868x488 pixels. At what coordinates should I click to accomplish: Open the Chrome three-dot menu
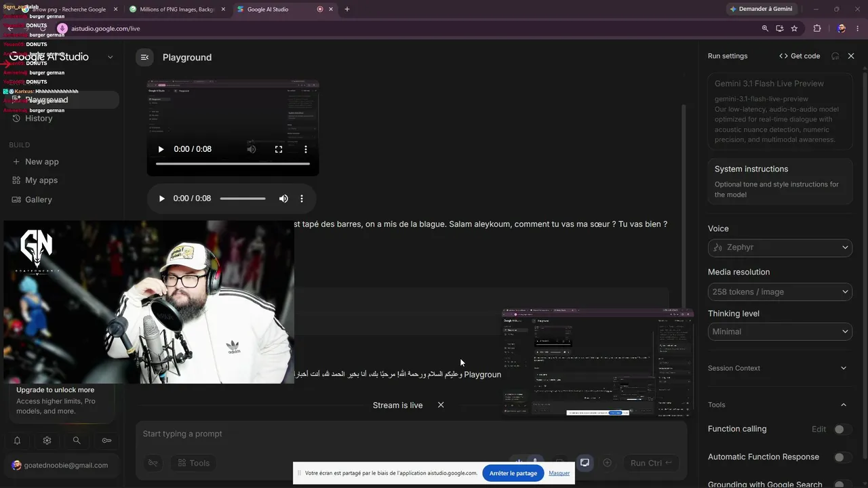856,28
